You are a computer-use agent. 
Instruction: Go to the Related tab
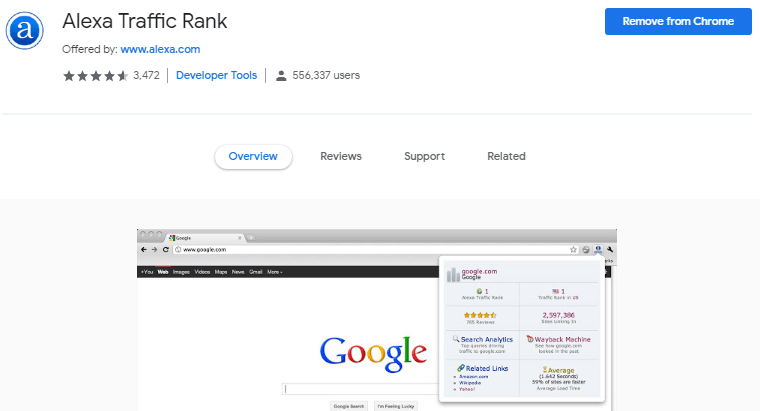(x=506, y=156)
